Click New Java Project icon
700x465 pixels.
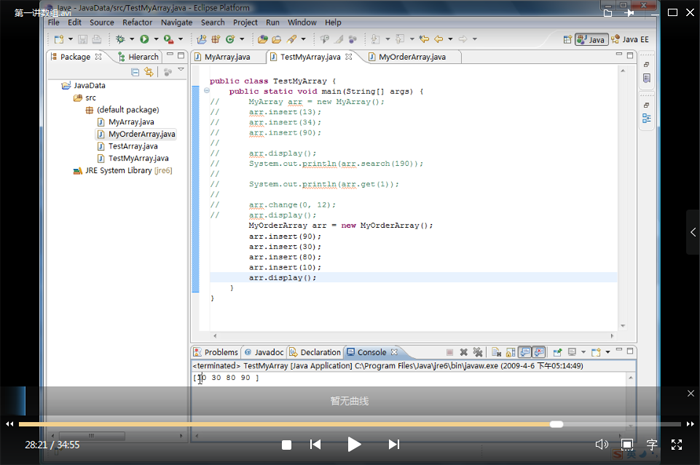tap(201, 39)
